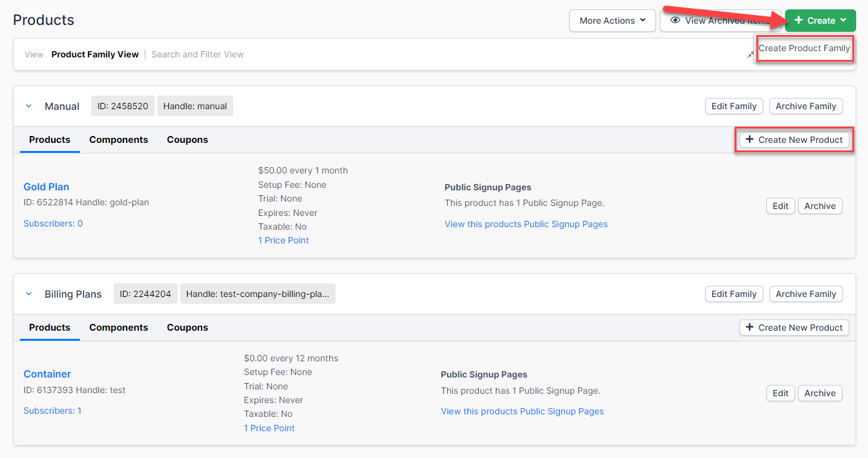Screen dimensions: 868x458
Task: Click Create New Product in Billing Plans
Action: [x=794, y=328]
